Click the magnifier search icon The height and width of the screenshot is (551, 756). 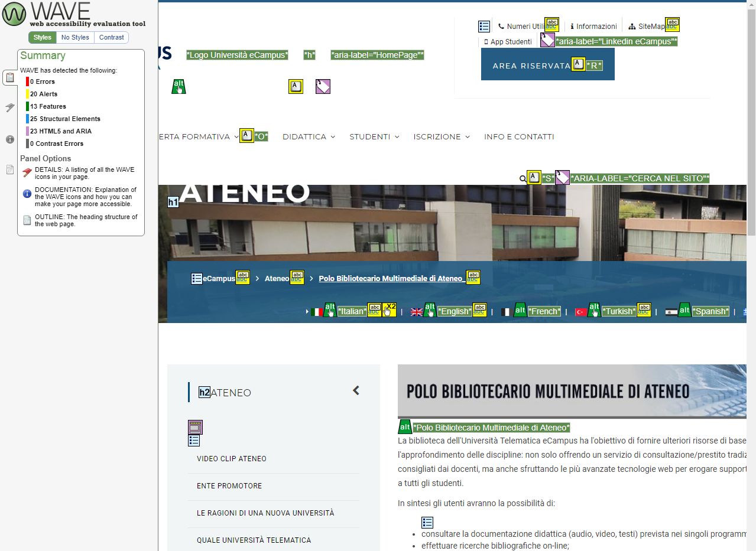pyautogui.click(x=523, y=178)
